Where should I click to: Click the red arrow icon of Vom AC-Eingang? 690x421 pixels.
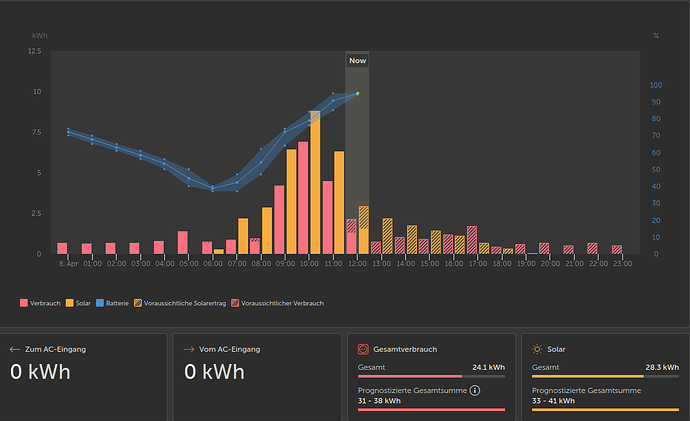189,349
